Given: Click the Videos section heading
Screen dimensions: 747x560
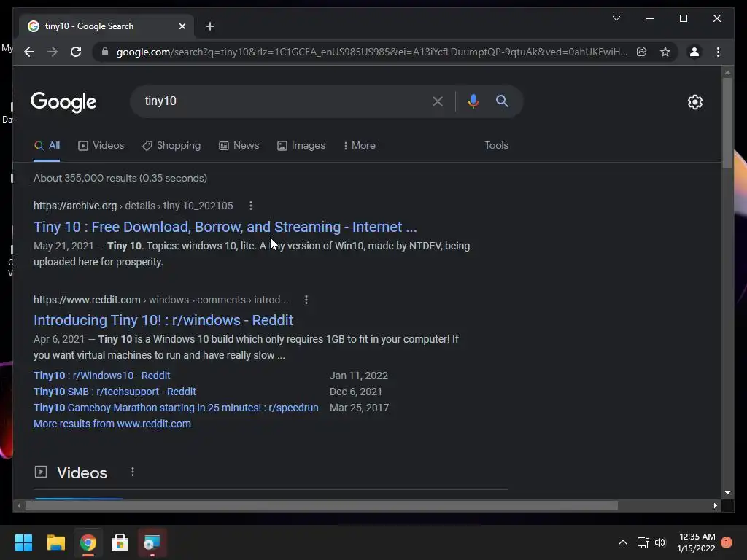Looking at the screenshot, I should coord(82,472).
